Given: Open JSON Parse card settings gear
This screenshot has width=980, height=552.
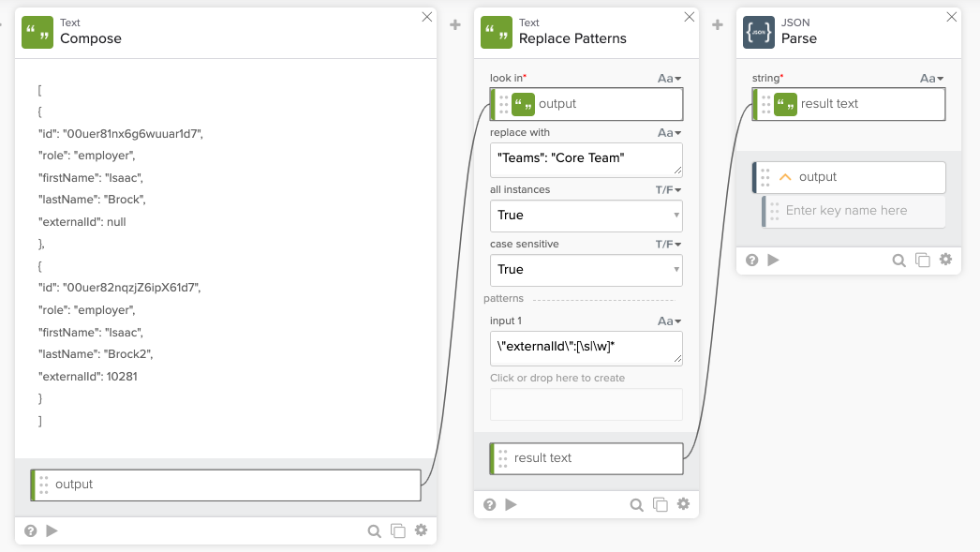Looking at the screenshot, I should pyautogui.click(x=945, y=260).
